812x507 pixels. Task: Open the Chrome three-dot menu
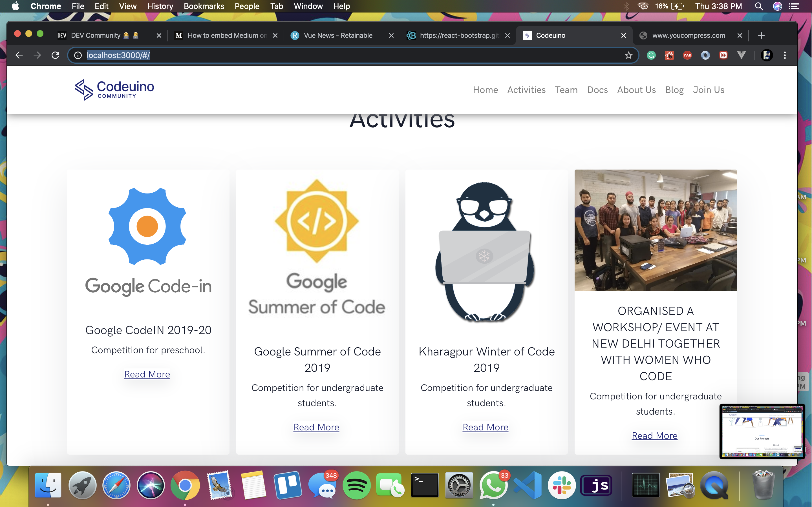(784, 55)
